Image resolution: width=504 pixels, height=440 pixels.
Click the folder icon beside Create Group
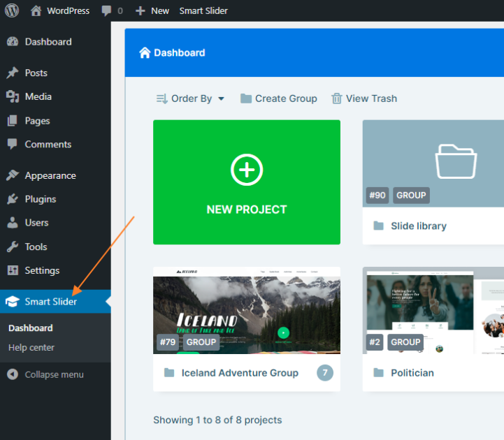246,98
